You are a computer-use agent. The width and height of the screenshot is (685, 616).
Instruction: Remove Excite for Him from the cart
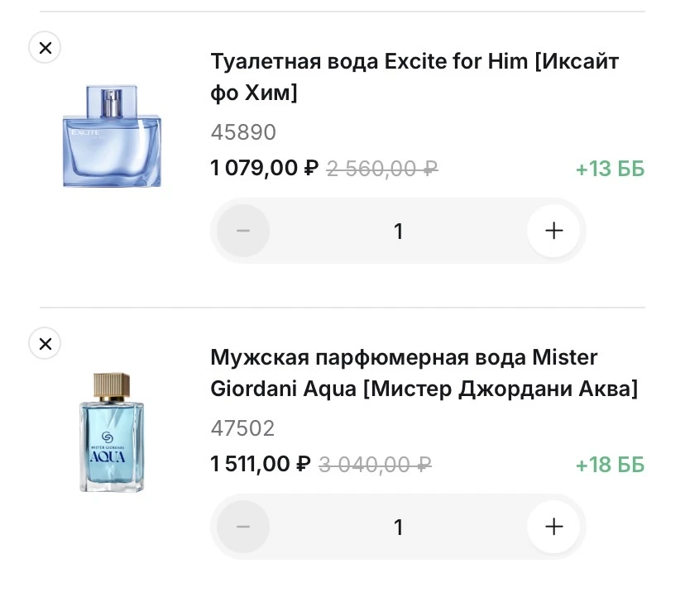(x=45, y=48)
